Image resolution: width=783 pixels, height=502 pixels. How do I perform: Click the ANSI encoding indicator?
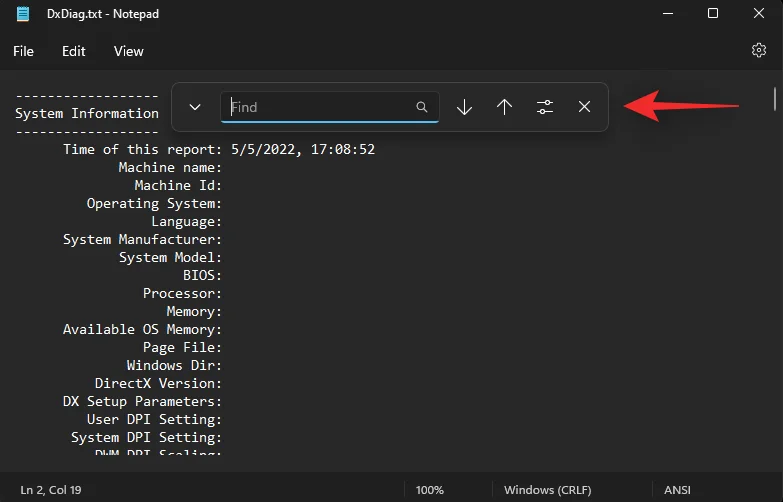point(677,490)
